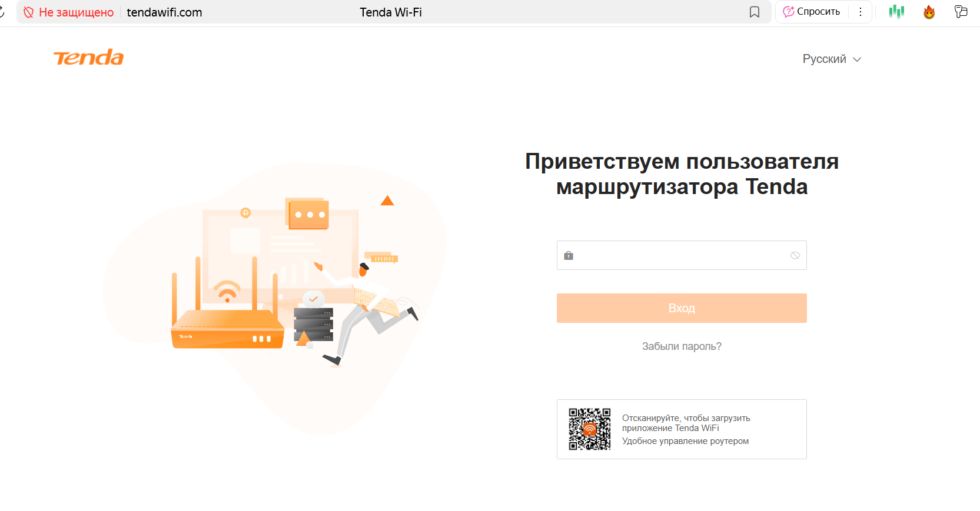Click the lock icon in password field

pos(569,255)
